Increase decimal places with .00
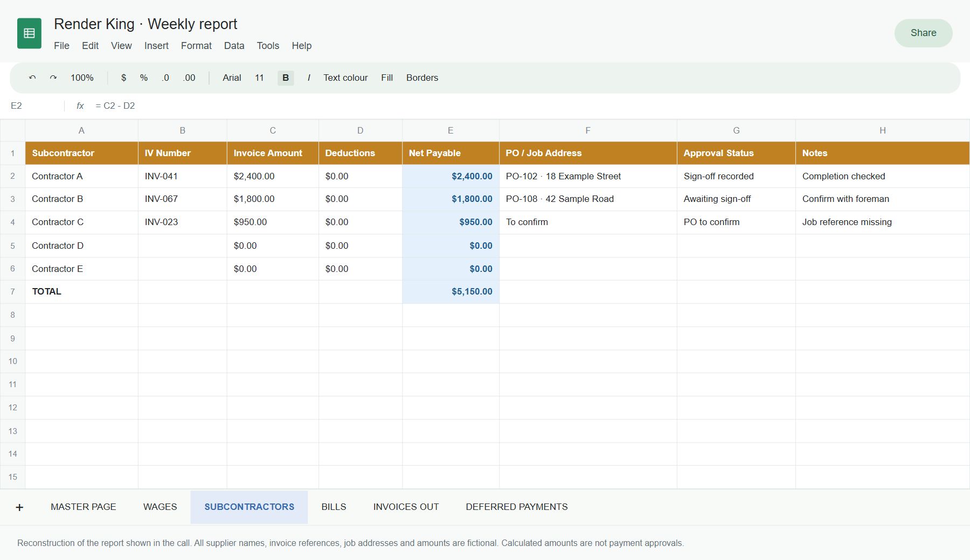The width and height of the screenshot is (970, 560). pyautogui.click(x=189, y=78)
